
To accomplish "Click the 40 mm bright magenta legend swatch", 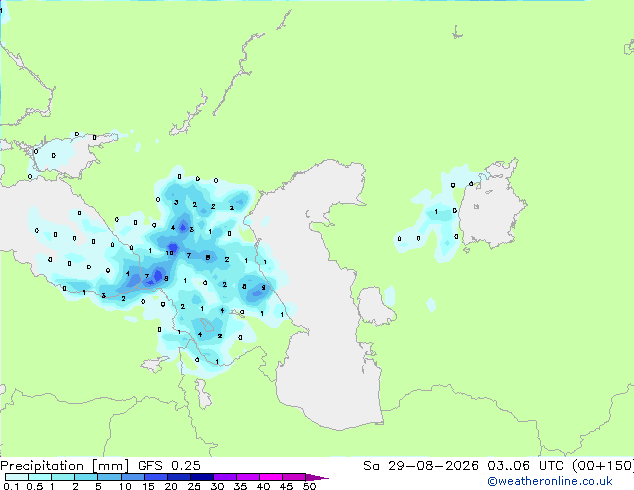I will point(271,477).
